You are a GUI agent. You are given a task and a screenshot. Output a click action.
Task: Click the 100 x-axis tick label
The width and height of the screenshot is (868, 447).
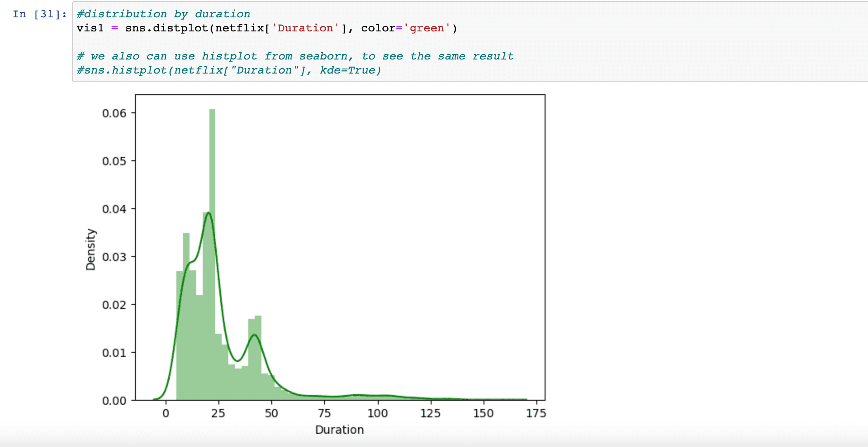click(377, 413)
